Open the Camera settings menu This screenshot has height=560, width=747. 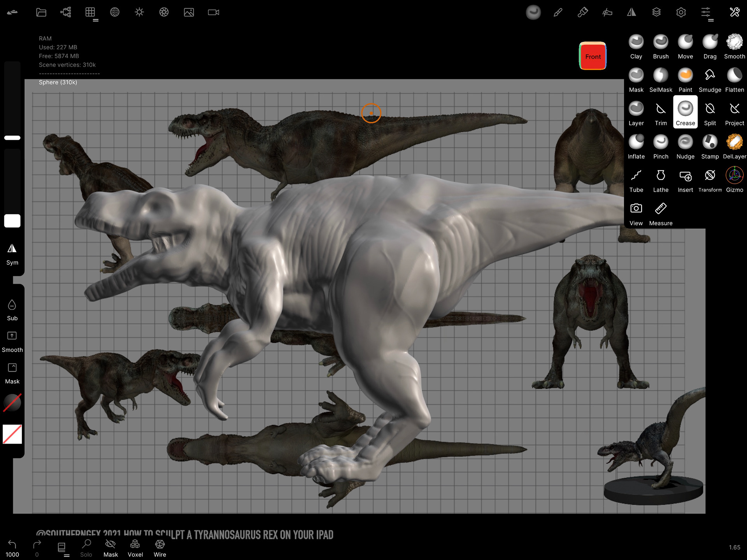point(214,12)
